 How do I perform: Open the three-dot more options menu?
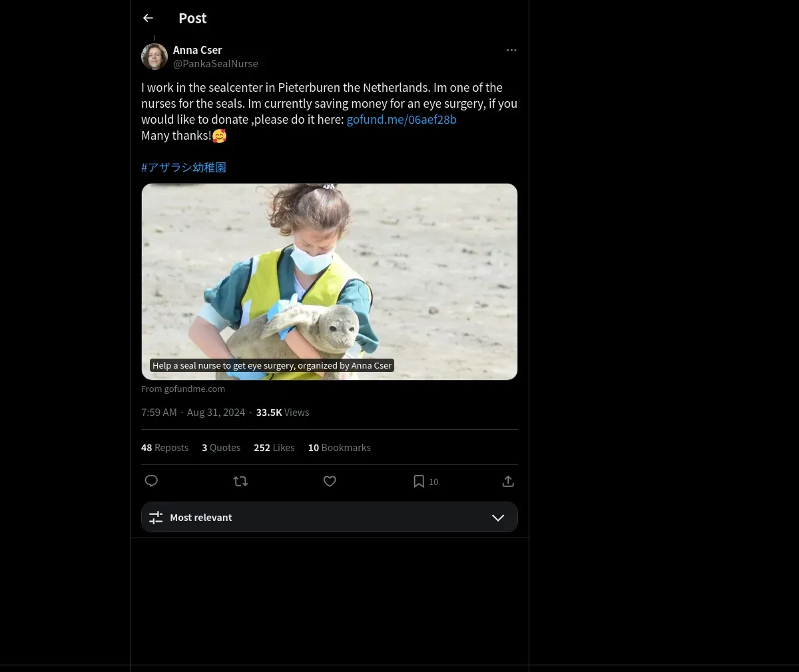[x=511, y=51]
